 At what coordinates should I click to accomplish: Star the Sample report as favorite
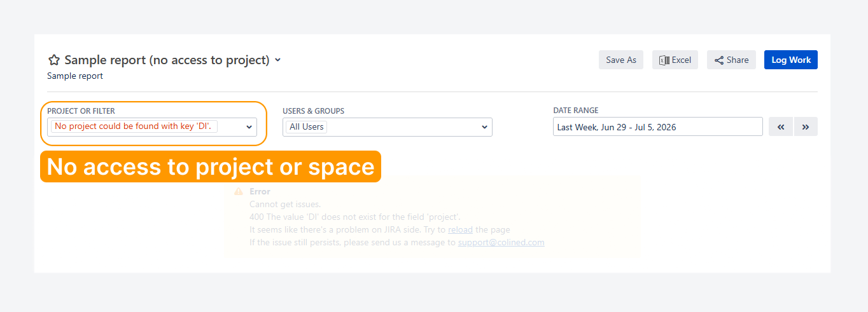[54, 60]
